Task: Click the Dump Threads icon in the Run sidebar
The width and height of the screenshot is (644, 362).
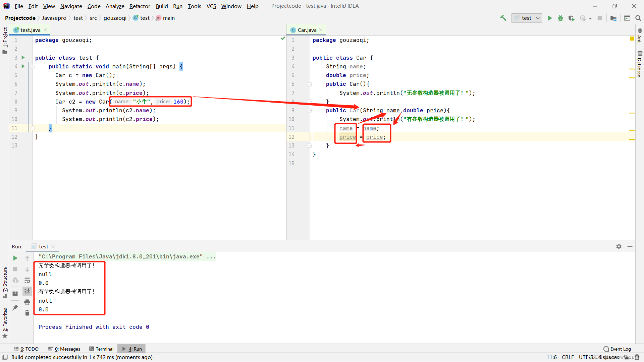Action: pos(15,280)
